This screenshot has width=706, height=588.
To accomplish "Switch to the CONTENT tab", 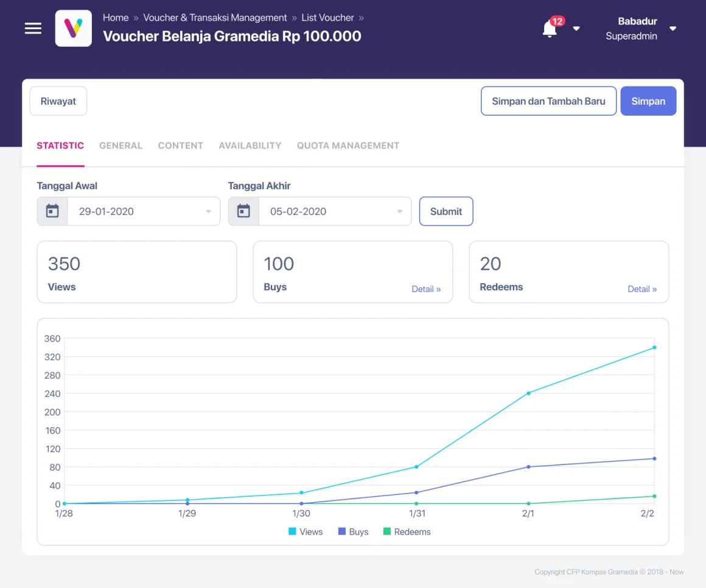I will pos(181,146).
